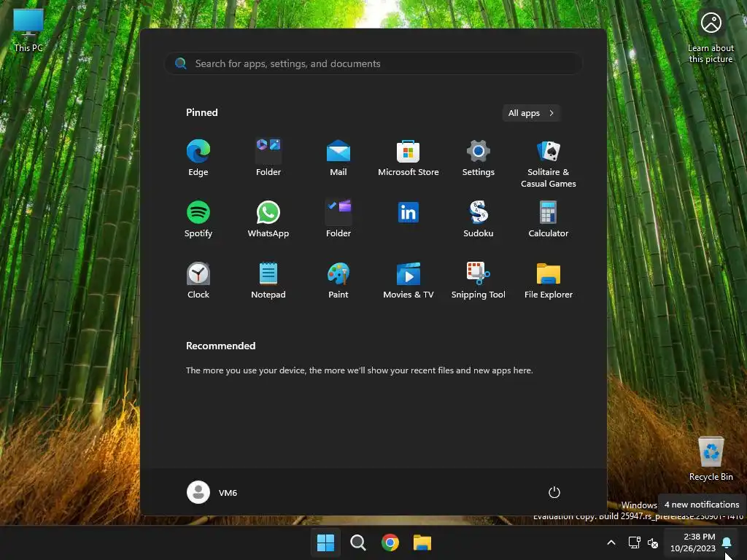Click Learn about this picture icon

[711, 37]
